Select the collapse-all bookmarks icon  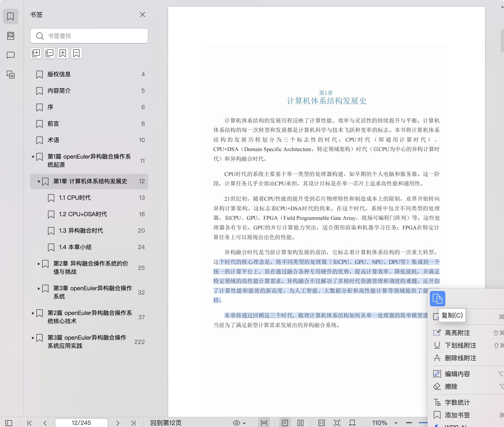coord(49,53)
